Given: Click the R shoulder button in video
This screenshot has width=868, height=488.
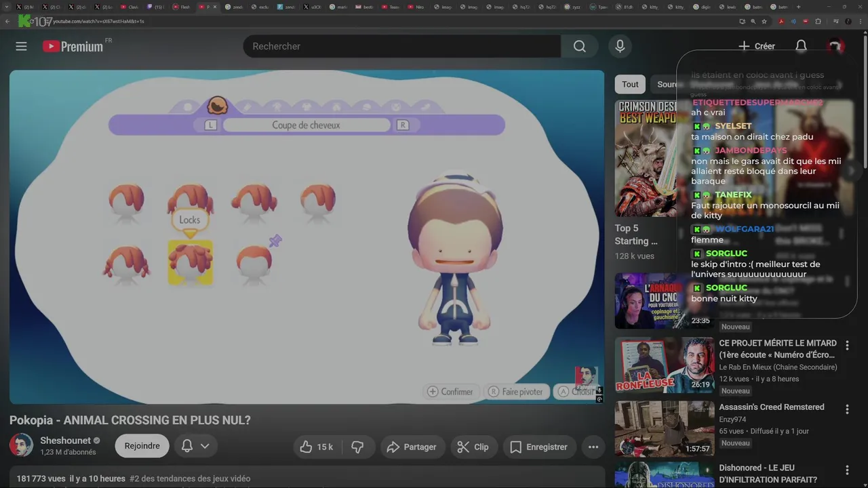Looking at the screenshot, I should point(403,125).
